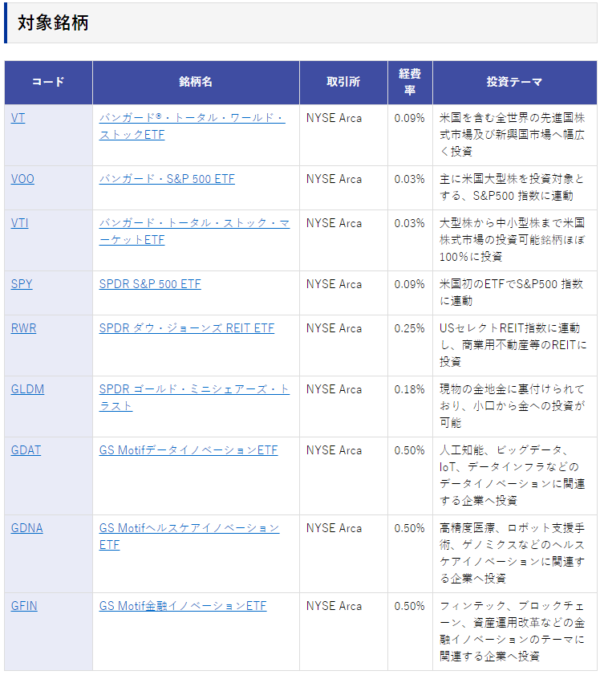Select the 0.50% expense ratio in GDAT row
600x675 pixels.
[409, 450]
